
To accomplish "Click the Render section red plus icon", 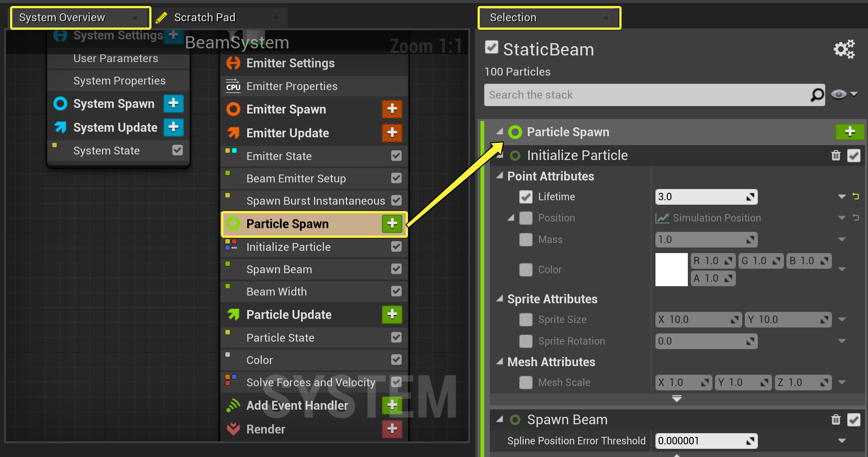I will point(392,429).
